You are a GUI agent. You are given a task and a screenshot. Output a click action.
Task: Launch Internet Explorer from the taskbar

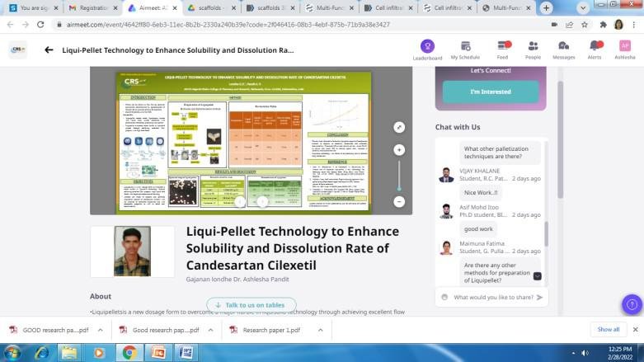(41, 353)
